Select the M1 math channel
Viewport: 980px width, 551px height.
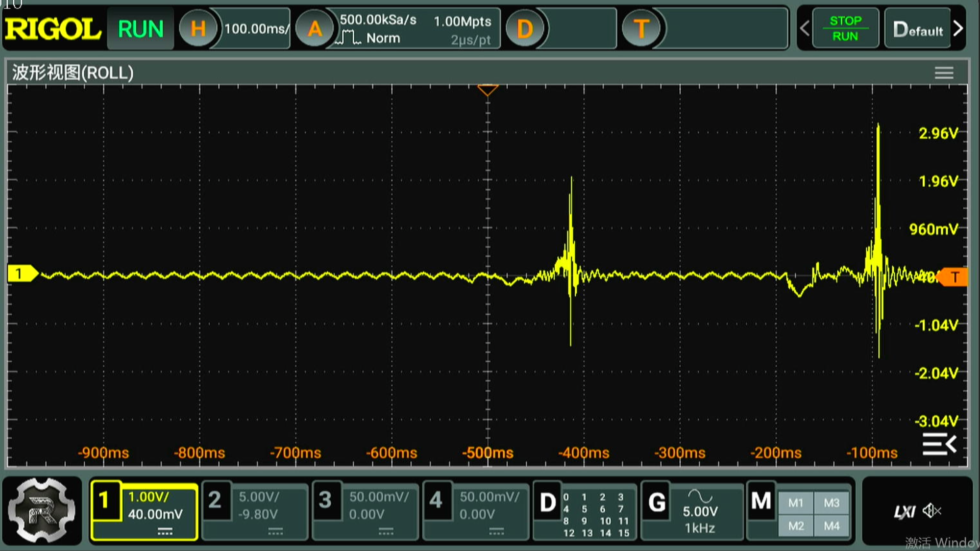coord(795,503)
